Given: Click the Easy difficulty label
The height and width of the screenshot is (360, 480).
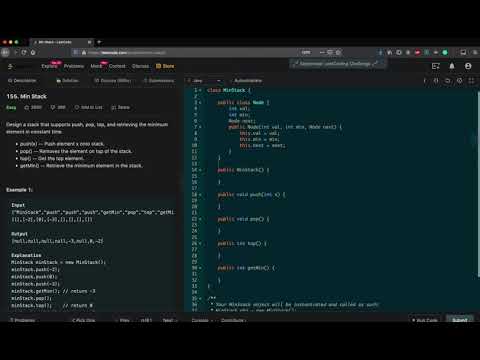Looking at the screenshot, I should (x=11, y=107).
